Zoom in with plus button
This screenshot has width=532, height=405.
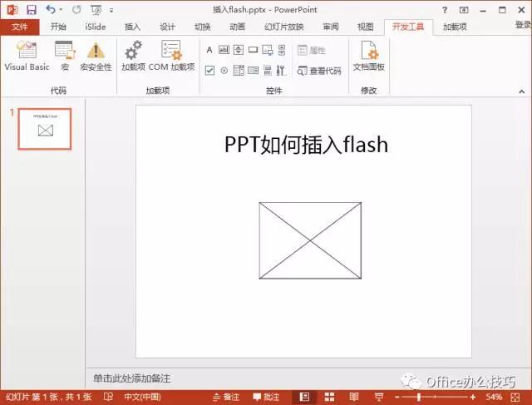[473, 397]
